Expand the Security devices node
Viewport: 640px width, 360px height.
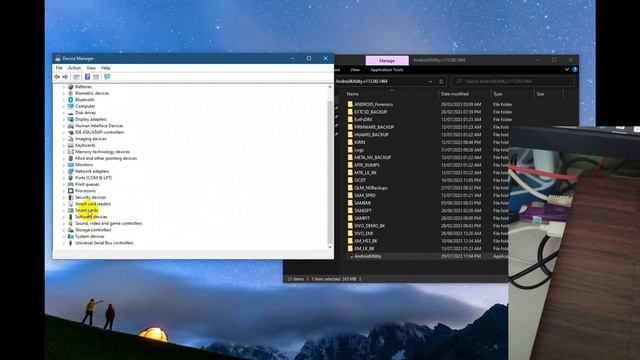(64, 198)
